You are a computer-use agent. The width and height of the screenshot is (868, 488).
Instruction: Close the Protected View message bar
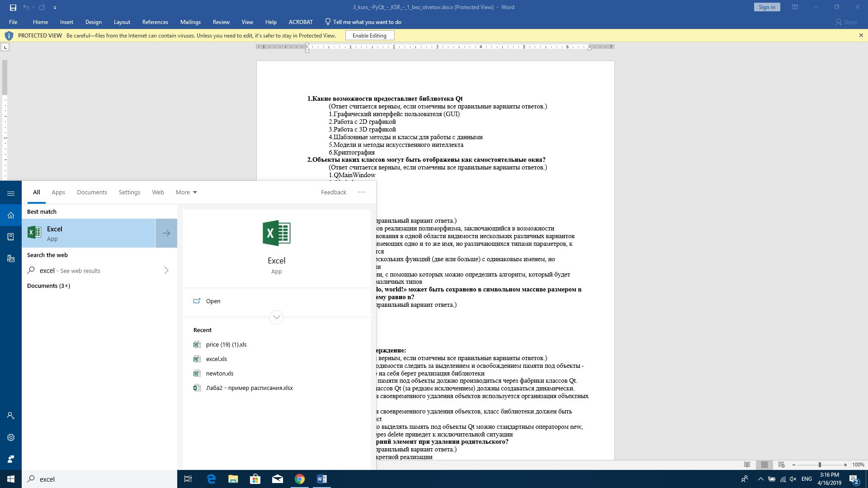861,35
